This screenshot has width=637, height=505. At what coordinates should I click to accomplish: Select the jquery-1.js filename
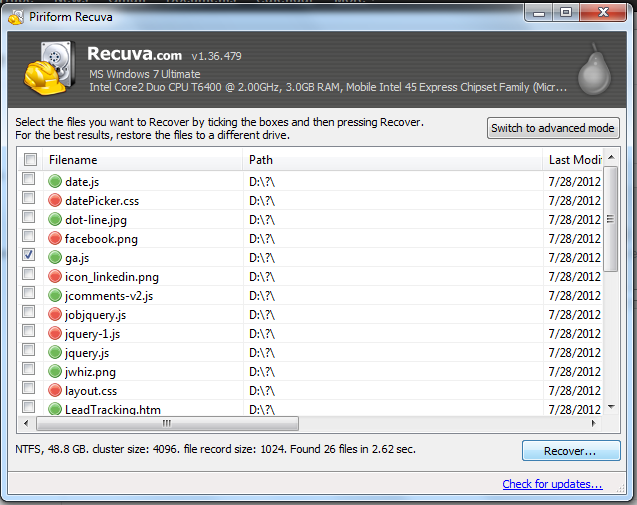pyautogui.click(x=93, y=334)
